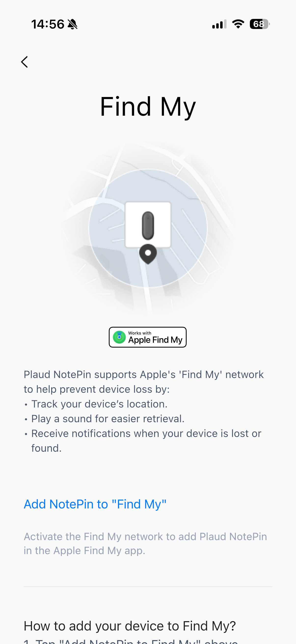
Task: Tap "Receive notifications" bullet text
Action: click(x=146, y=434)
